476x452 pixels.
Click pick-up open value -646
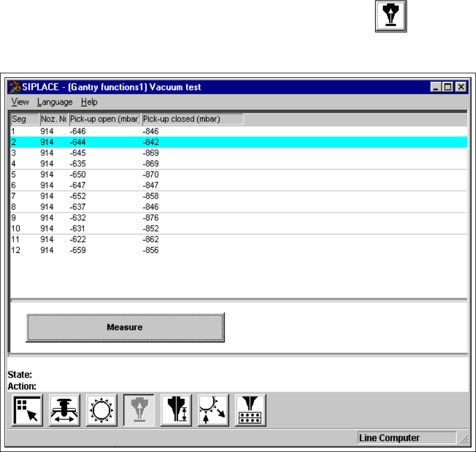pyautogui.click(x=78, y=131)
